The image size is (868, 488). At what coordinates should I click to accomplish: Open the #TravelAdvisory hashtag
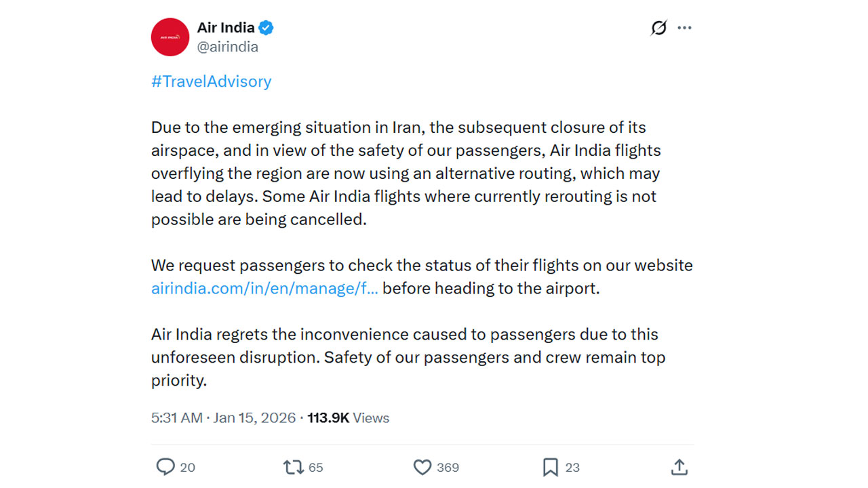(x=211, y=81)
